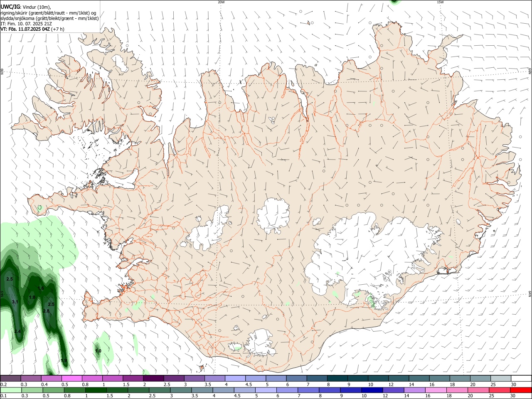
Task: Select the orchid 0.4 snow legend swatch
Action: [x=52, y=379]
